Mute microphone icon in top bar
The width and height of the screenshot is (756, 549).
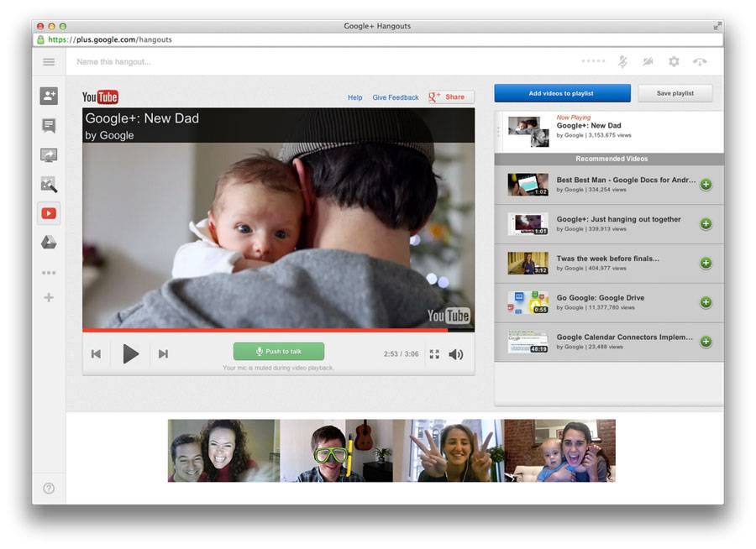click(x=622, y=61)
